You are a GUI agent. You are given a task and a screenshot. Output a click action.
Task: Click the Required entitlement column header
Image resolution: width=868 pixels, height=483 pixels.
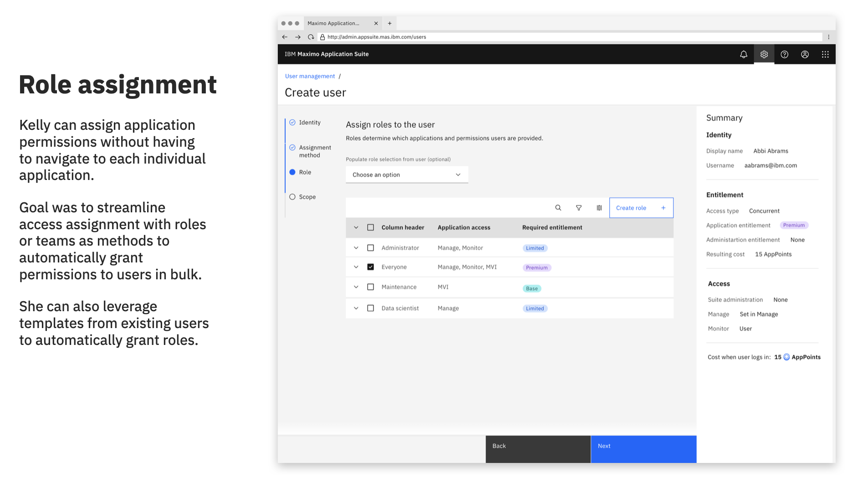[552, 227]
